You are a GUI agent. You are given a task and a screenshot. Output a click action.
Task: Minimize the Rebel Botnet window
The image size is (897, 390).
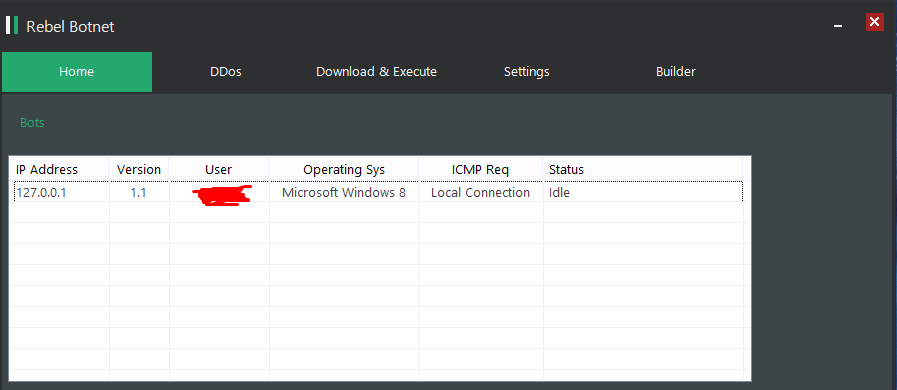coord(838,26)
